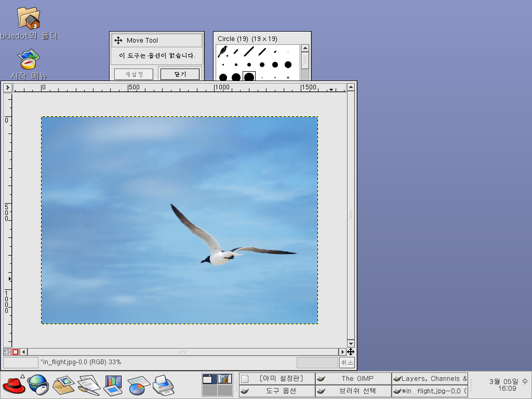Open the presentation app panel icon
The height and width of the screenshot is (399, 532).
point(113,385)
